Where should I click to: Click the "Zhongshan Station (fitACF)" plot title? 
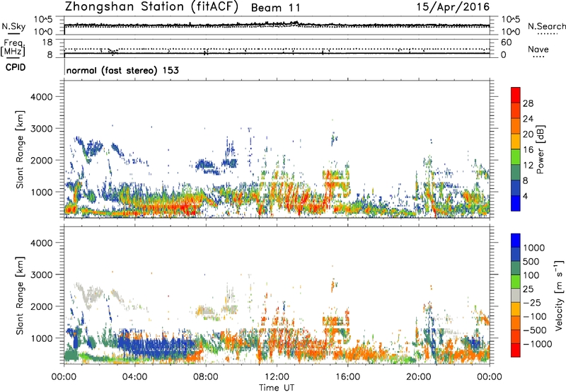(x=151, y=7)
